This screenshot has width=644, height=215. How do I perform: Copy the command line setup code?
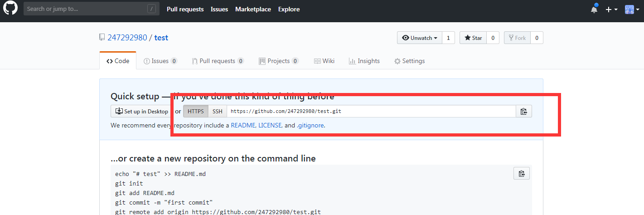522,173
